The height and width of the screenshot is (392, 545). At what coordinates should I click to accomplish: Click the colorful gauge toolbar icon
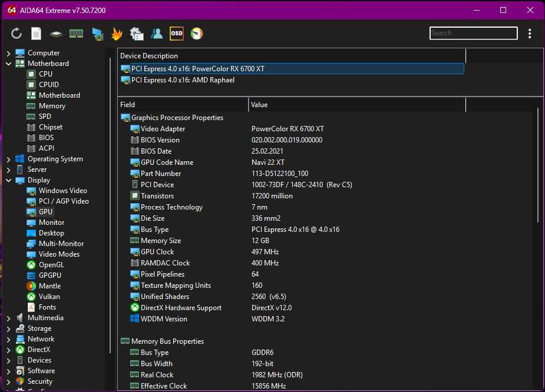[x=197, y=34]
